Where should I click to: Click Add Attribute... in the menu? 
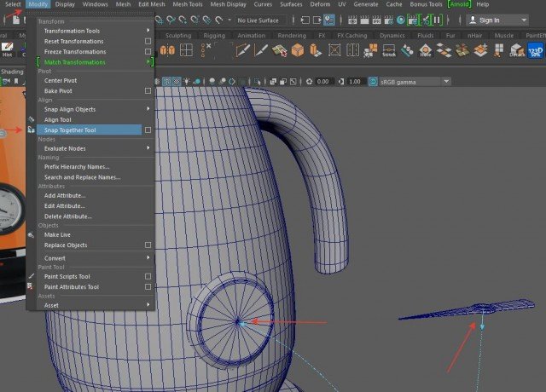(65, 195)
